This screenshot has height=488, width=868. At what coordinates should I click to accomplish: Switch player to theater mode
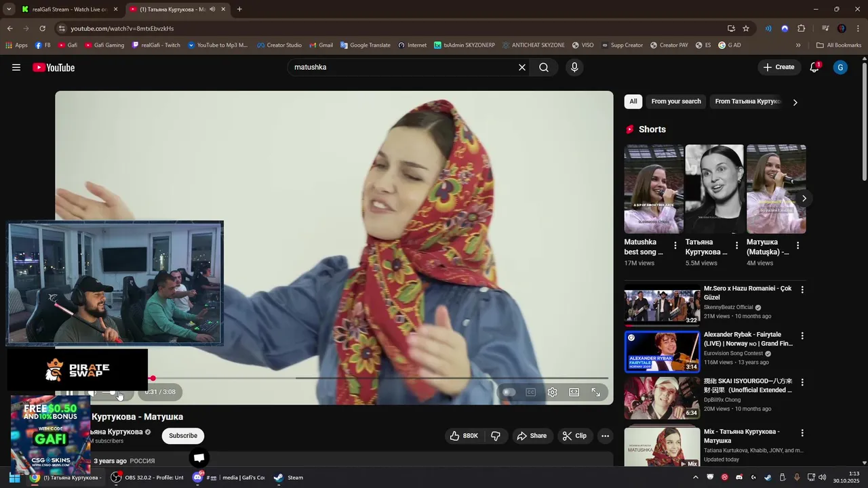[x=574, y=392]
